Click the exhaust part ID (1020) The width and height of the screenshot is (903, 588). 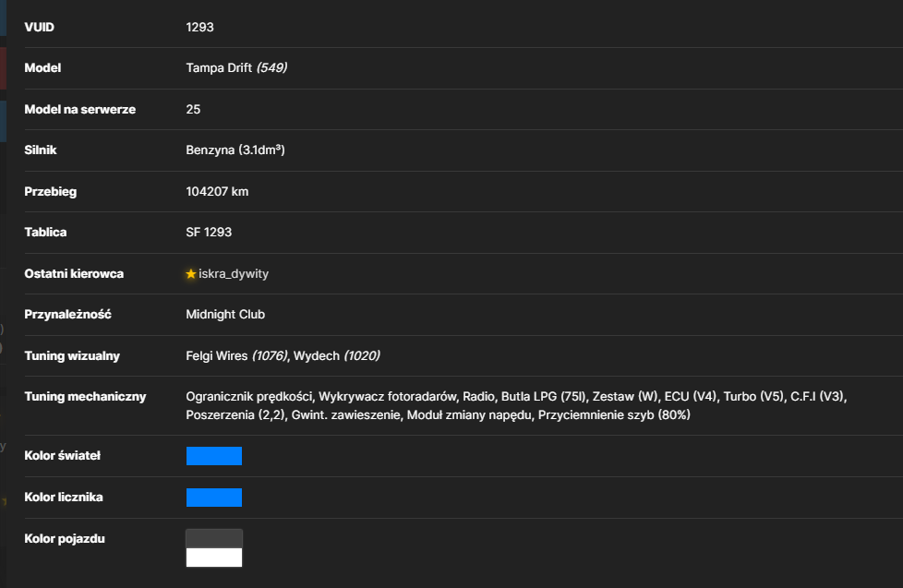(362, 356)
